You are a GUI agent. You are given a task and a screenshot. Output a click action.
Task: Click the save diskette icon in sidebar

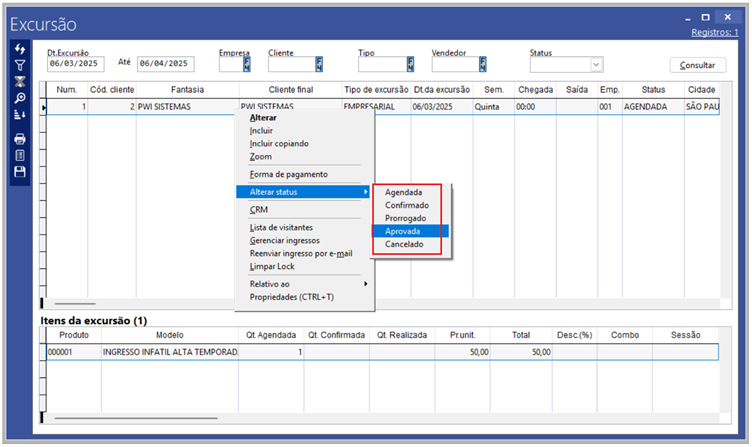click(19, 172)
